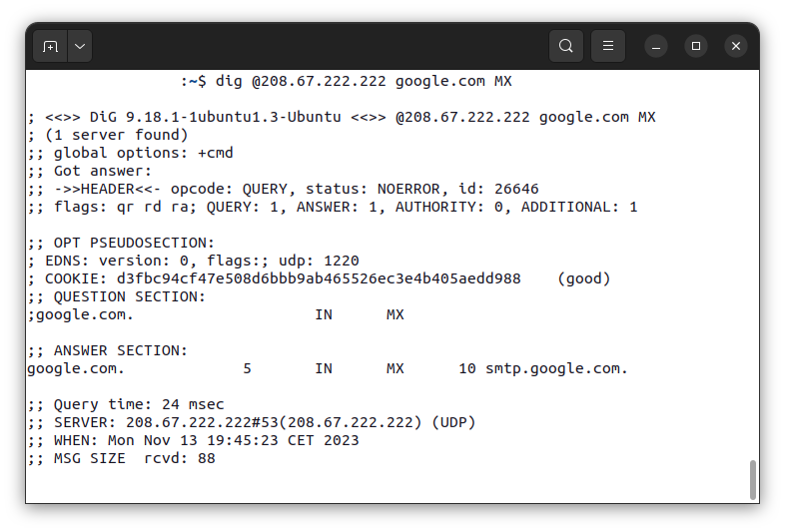Open the terminal search tool
785x532 pixels.
click(x=565, y=46)
